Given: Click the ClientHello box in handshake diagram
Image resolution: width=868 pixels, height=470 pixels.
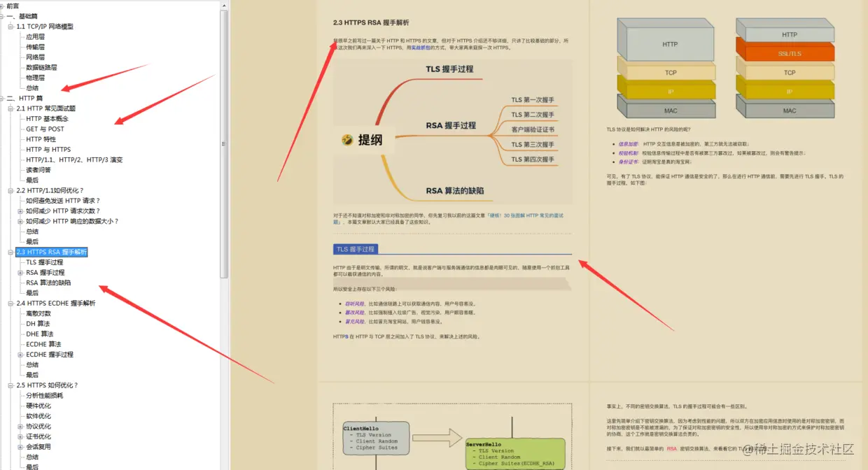Looking at the screenshot, I should coord(376,438).
